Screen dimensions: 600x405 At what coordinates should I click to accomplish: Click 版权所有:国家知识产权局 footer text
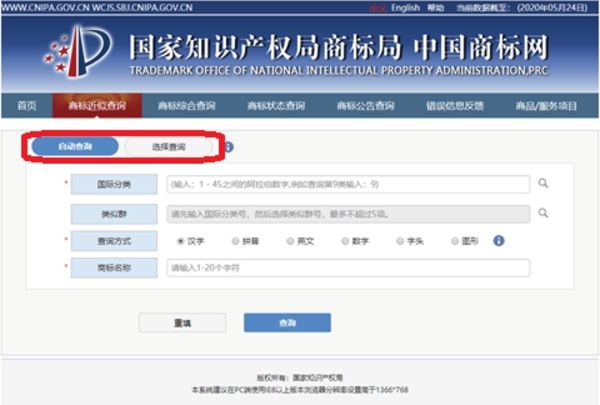coord(300,378)
